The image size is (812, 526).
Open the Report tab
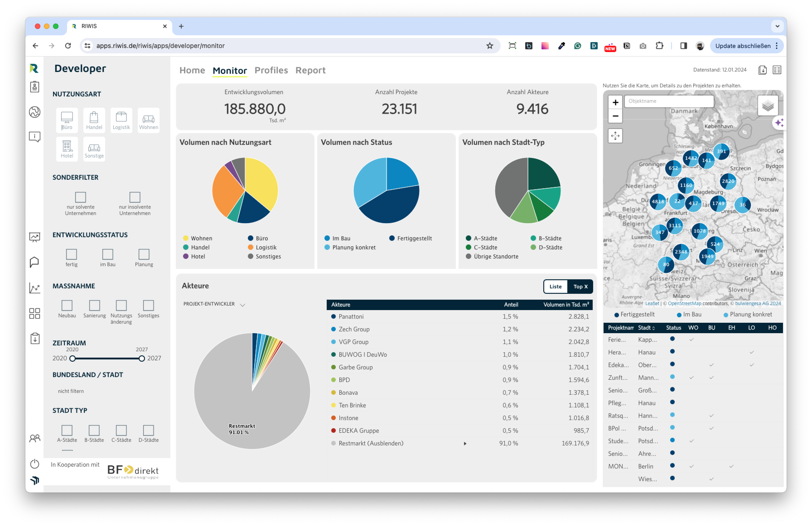(311, 70)
